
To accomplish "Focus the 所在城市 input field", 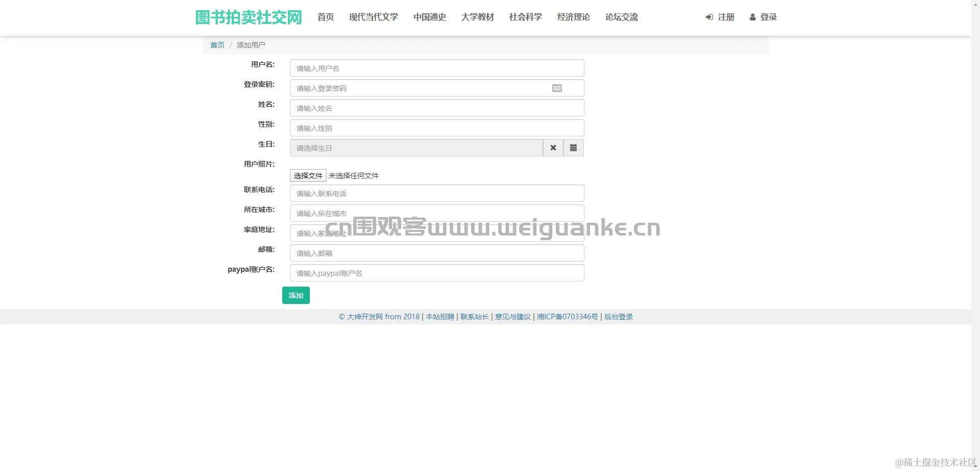I will [437, 213].
